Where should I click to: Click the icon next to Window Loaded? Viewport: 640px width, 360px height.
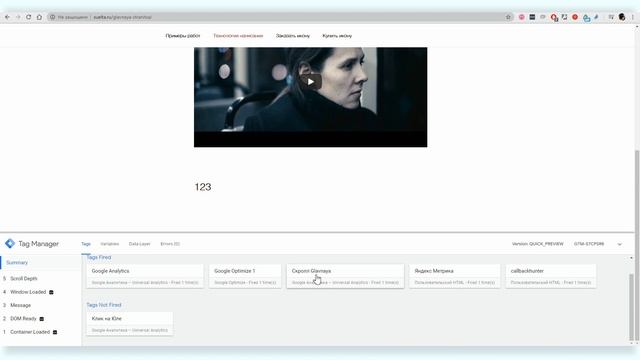(x=51, y=292)
